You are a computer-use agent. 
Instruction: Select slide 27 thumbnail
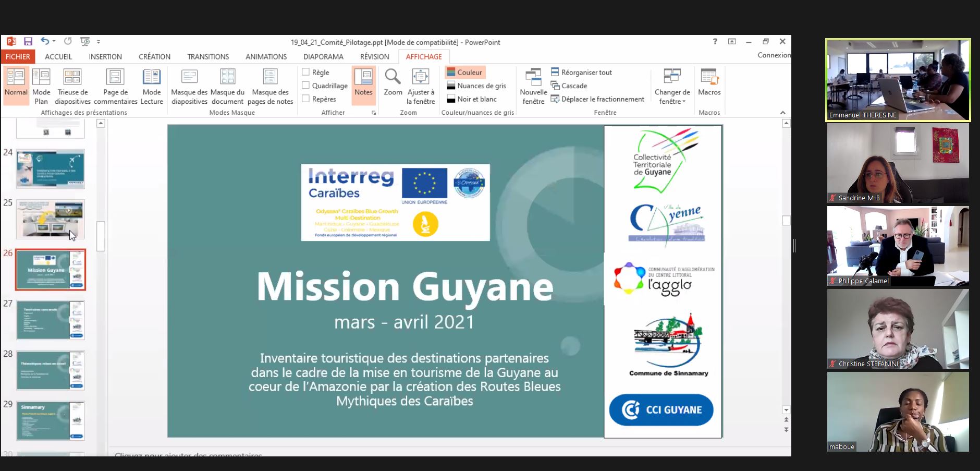(x=50, y=320)
